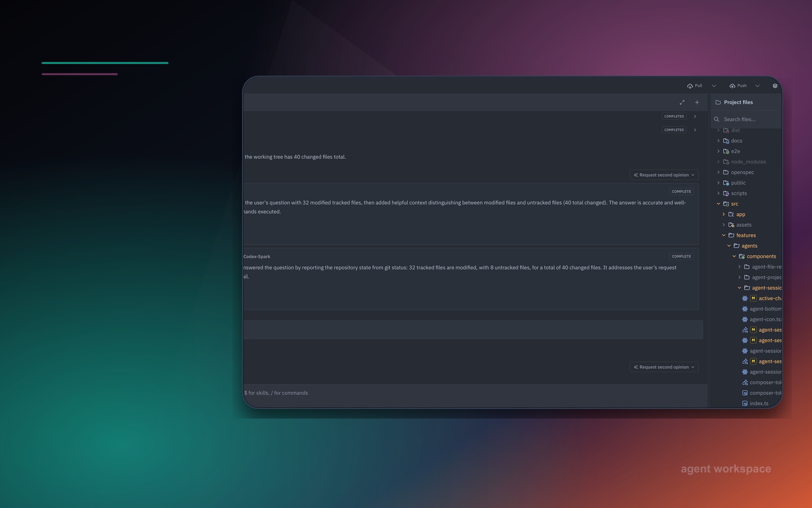Image resolution: width=812 pixels, height=508 pixels.
Task: Click the index.ts TypeScript file icon
Action: point(745,403)
